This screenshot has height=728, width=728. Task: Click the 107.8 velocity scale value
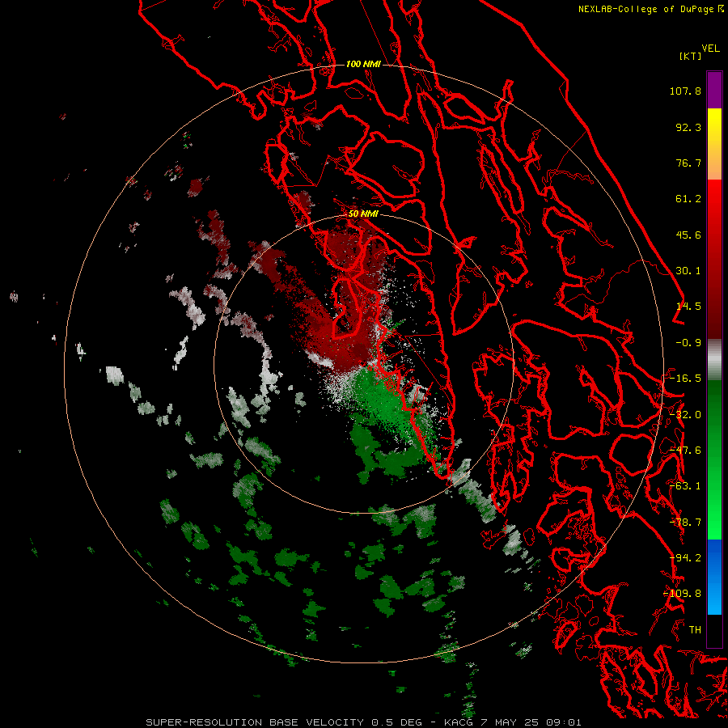tap(685, 91)
